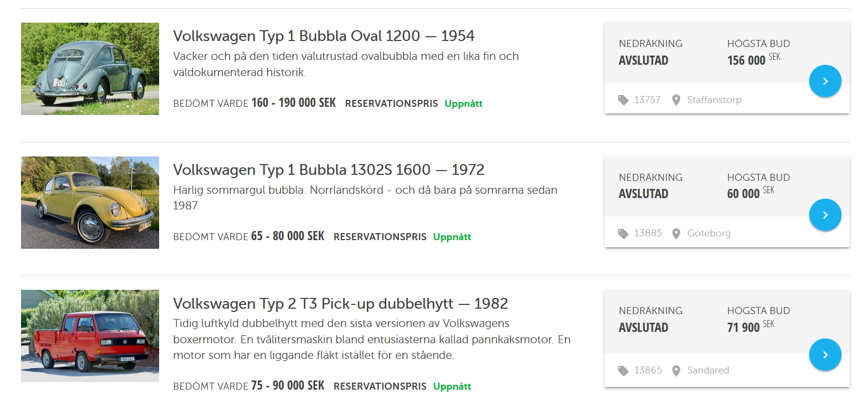Screen dimensions: 868x408
Task: Click the Uppnått label on the first listing
Action: pyautogui.click(x=463, y=104)
